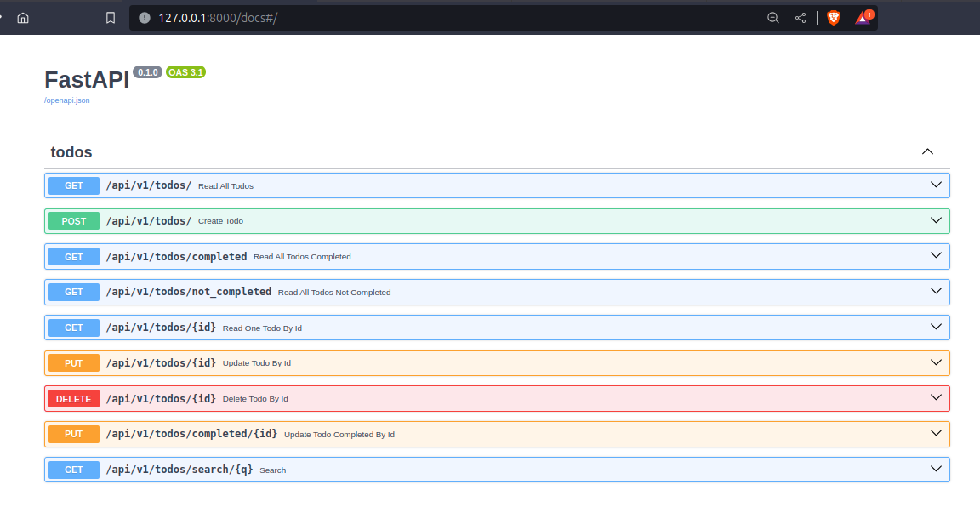The height and width of the screenshot is (507, 980).
Task: View site info for the not-secure icon
Action: tap(145, 18)
